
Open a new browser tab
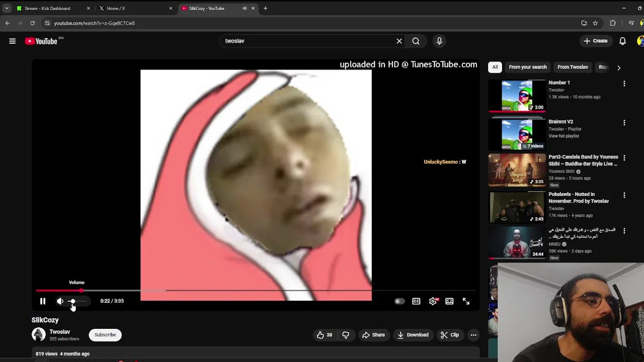click(x=265, y=8)
